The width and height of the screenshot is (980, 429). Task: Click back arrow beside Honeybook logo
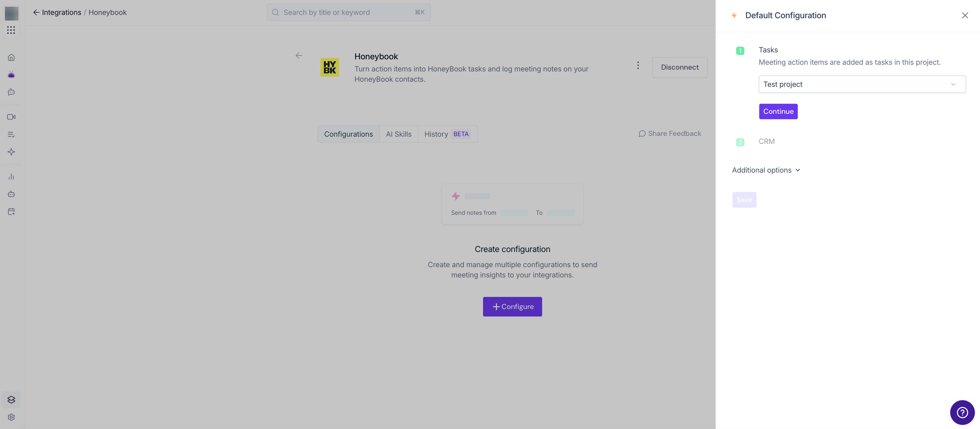(x=299, y=55)
